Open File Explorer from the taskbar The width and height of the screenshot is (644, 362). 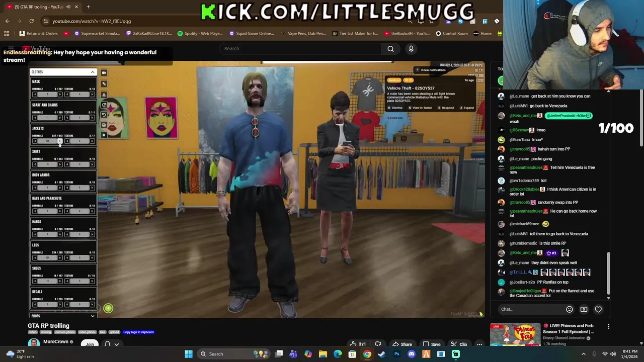[323, 354]
